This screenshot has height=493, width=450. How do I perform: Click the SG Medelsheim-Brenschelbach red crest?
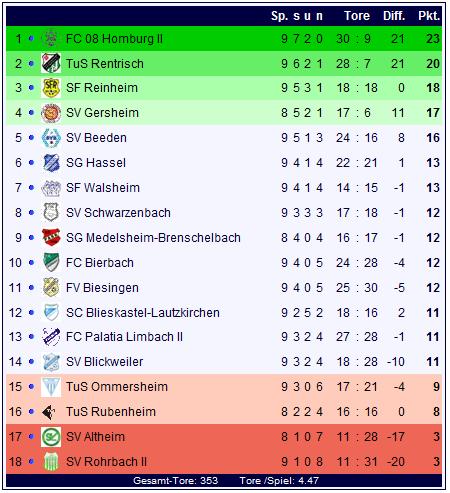click(x=51, y=237)
